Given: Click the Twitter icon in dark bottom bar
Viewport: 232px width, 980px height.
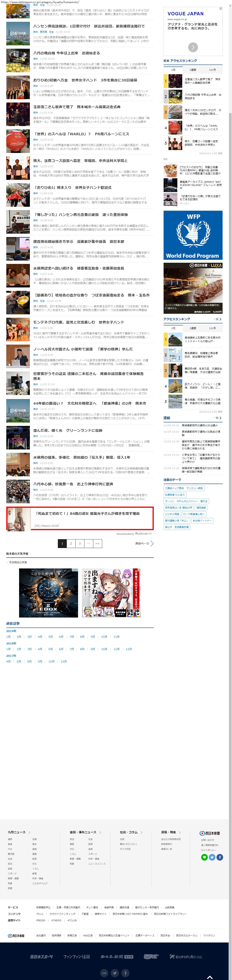Looking at the screenshot, I should (x=115, y=973).
